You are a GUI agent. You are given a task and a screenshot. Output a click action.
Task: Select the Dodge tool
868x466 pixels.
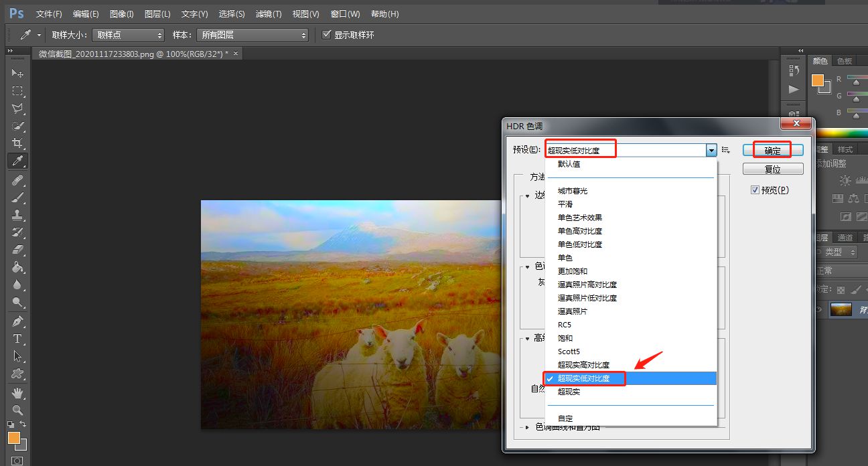click(x=17, y=302)
